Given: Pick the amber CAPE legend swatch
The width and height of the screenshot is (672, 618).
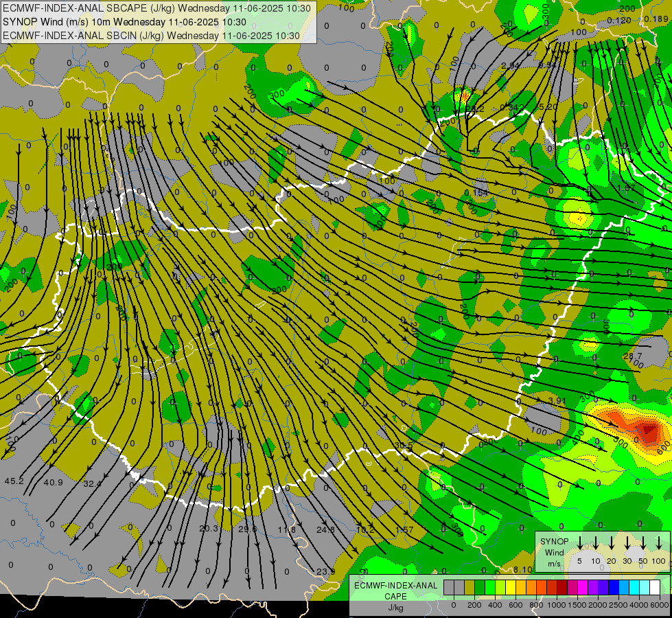Looking at the screenshot, I should [521, 588].
